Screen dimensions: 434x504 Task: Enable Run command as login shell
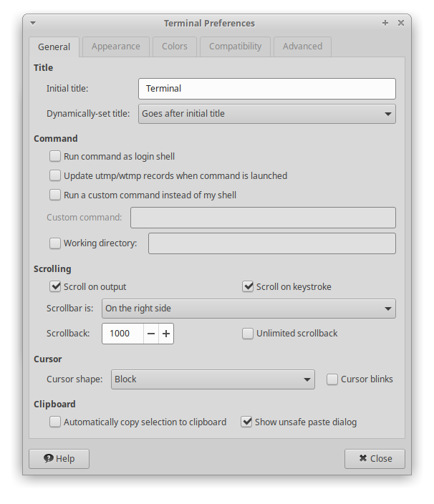(x=55, y=157)
